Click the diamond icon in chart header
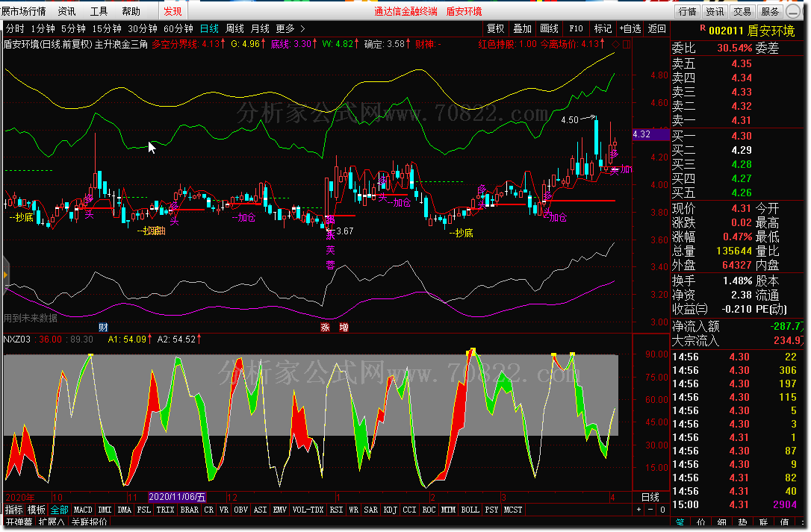The height and width of the screenshot is (532, 811). click(x=615, y=44)
